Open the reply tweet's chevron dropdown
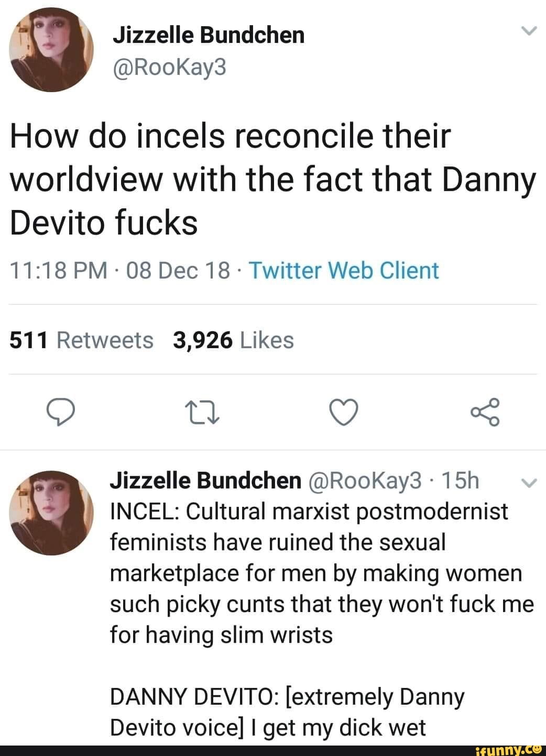This screenshot has width=546, height=756. click(x=530, y=484)
